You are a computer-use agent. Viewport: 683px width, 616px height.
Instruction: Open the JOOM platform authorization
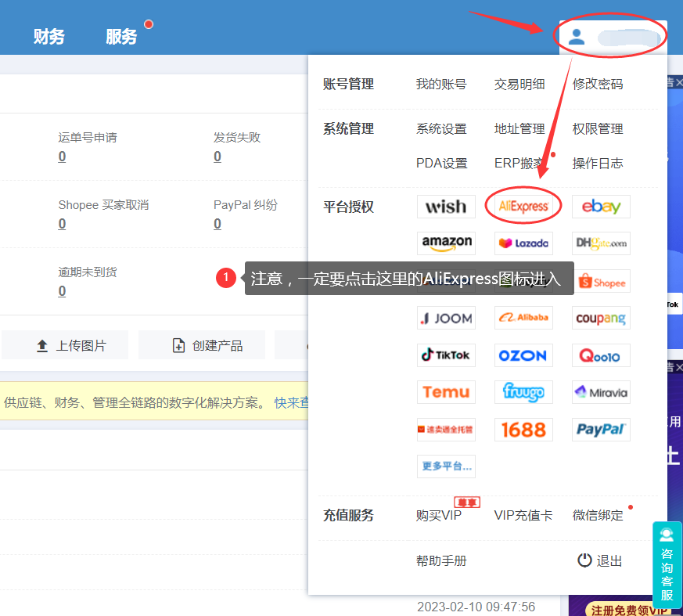(446, 318)
